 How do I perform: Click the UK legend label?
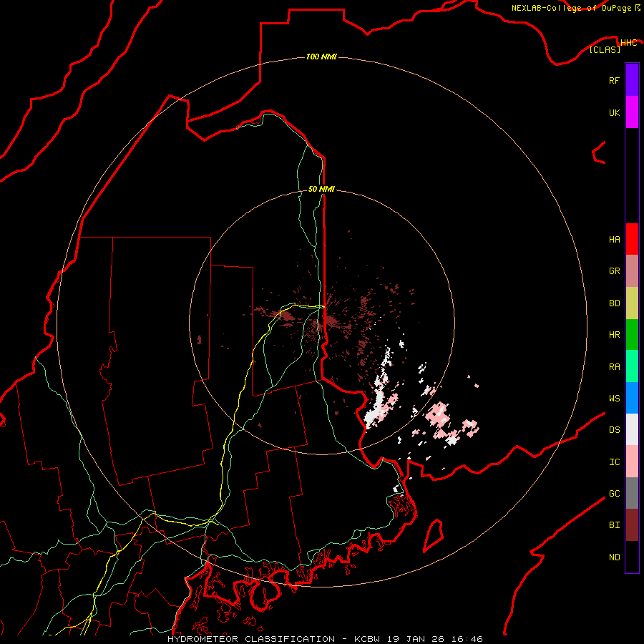tap(614, 112)
